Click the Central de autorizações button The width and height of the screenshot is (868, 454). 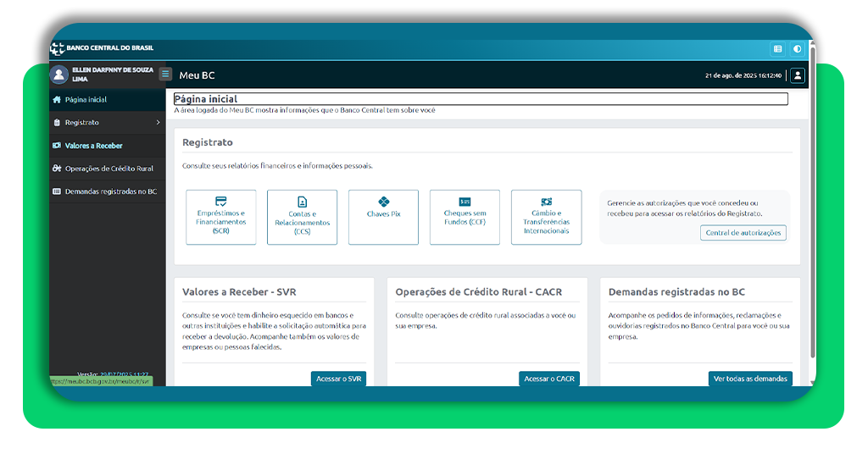(743, 233)
